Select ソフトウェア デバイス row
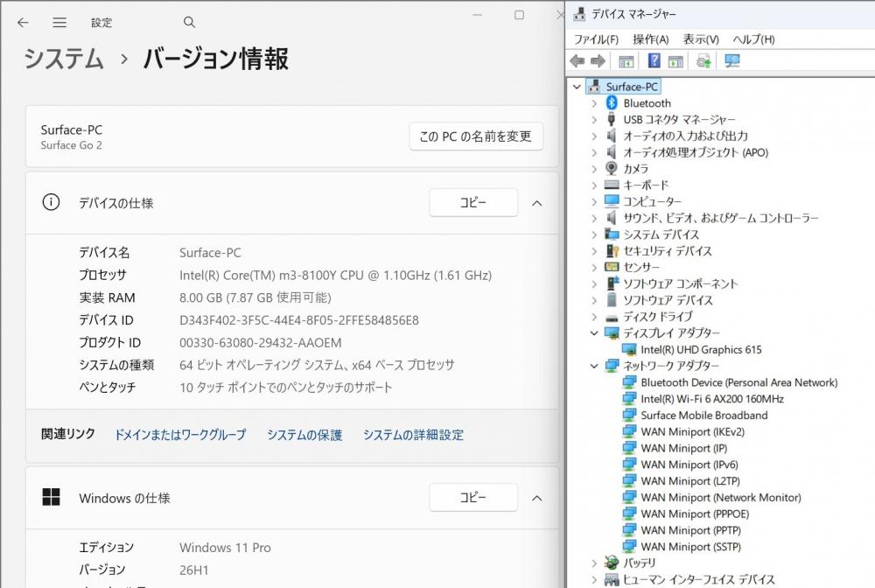 click(668, 300)
